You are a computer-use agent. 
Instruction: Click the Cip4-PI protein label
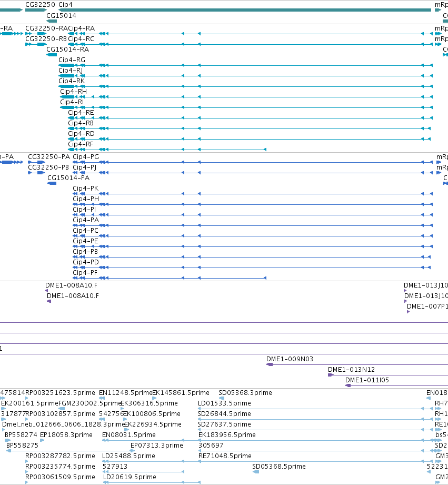tap(84, 210)
